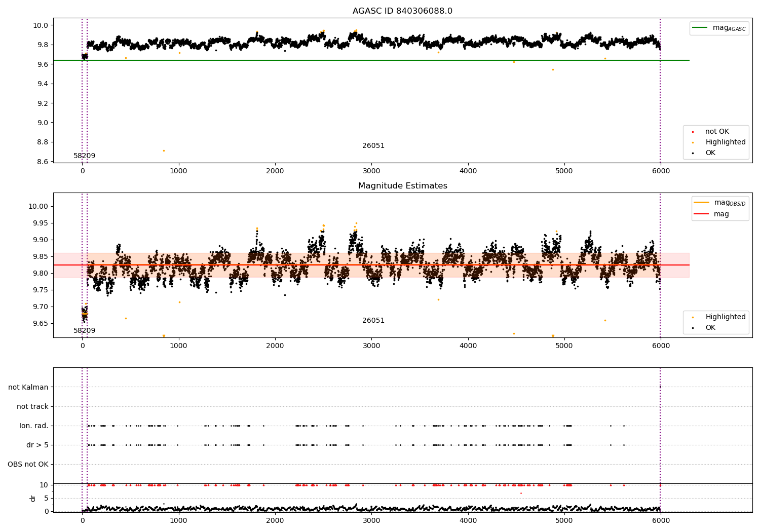
Task: Click the 'not track' axis label
Action: (32, 406)
